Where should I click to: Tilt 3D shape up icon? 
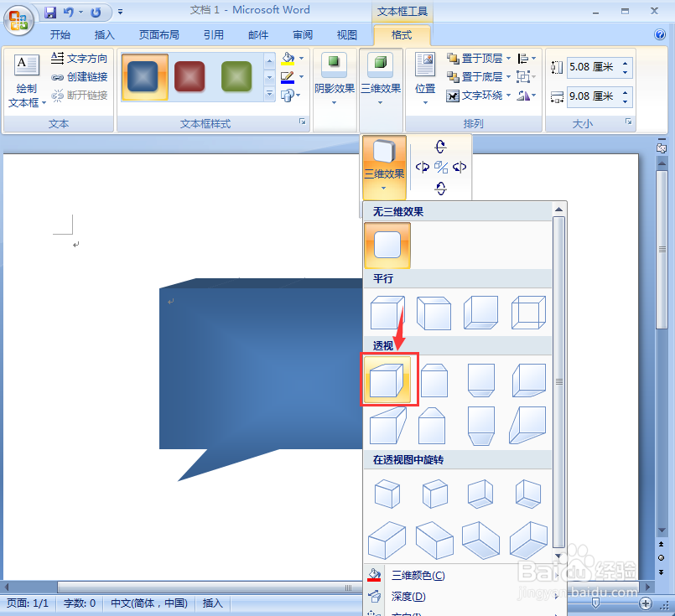pyautogui.click(x=440, y=147)
